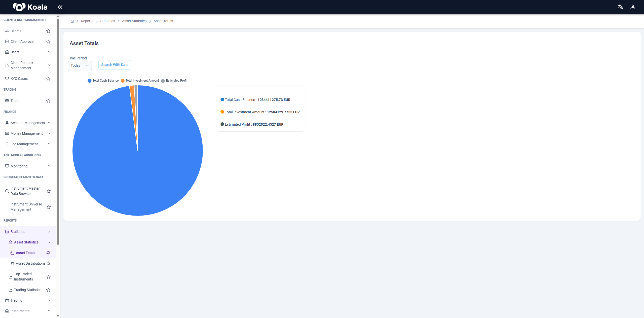Screen dimensions: 644x318
Task: Go to home breadcrumb icon
Action: (x=72, y=21)
